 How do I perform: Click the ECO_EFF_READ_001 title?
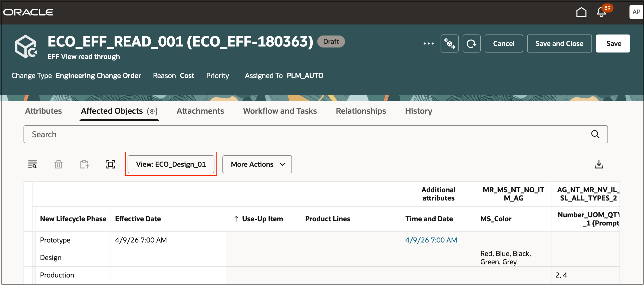click(180, 41)
